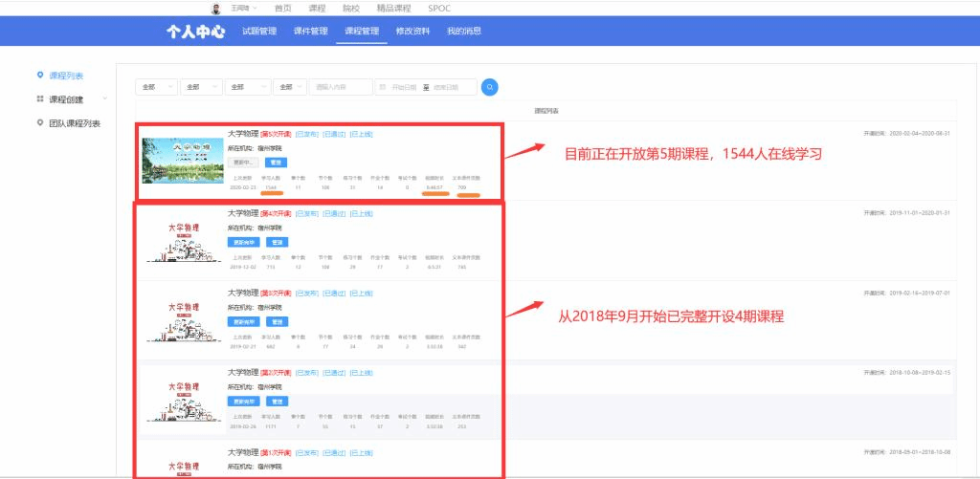
Task: Click the blue search magnifier button
Action: click(490, 87)
